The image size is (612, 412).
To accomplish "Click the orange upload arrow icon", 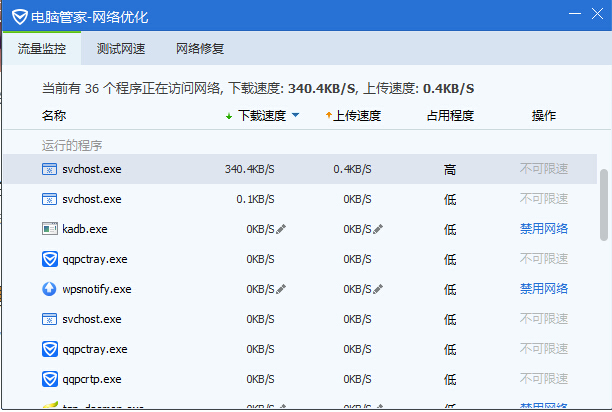I will point(329,115).
